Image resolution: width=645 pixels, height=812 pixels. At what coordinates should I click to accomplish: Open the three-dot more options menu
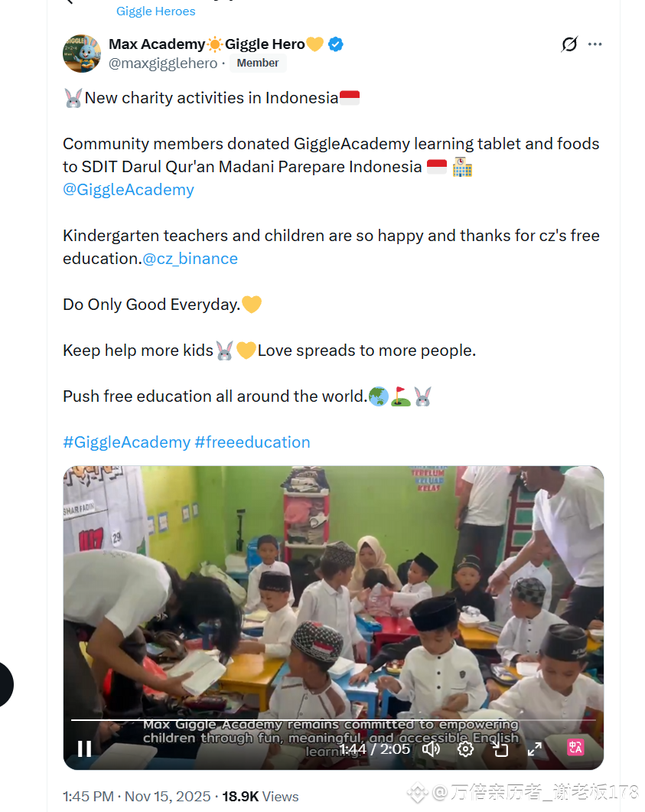point(595,44)
